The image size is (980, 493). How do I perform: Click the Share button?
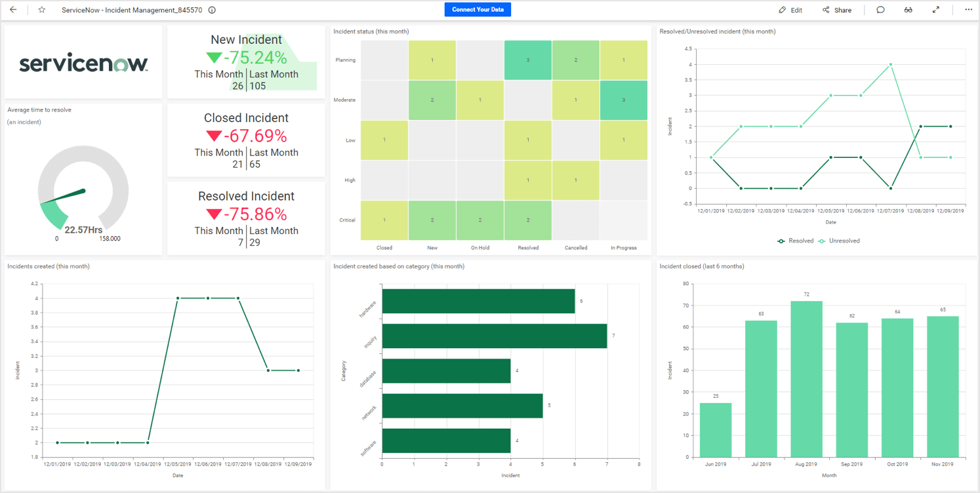[x=837, y=10]
